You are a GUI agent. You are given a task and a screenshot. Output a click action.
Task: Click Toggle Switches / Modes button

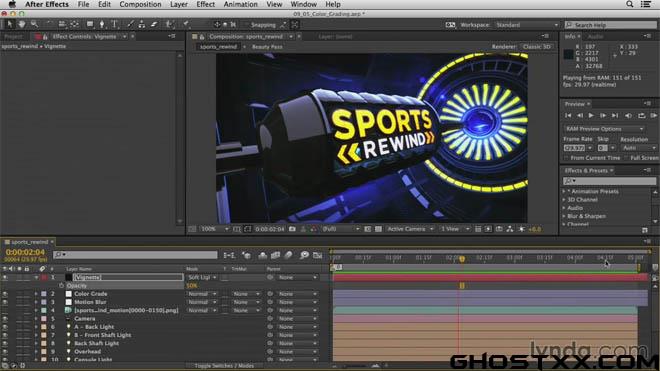pos(224,366)
